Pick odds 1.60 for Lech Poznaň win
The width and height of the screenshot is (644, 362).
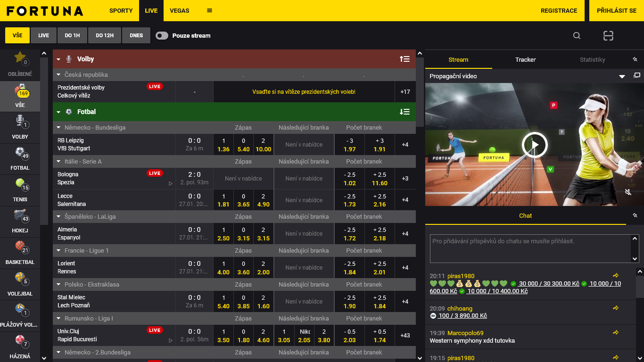click(x=263, y=302)
